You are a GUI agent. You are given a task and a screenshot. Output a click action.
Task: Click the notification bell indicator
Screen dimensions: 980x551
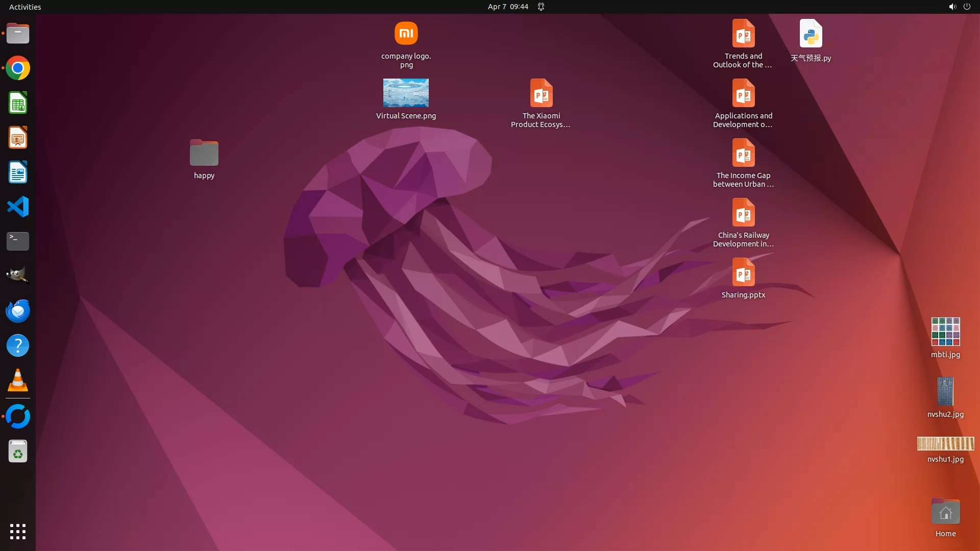tap(541, 7)
